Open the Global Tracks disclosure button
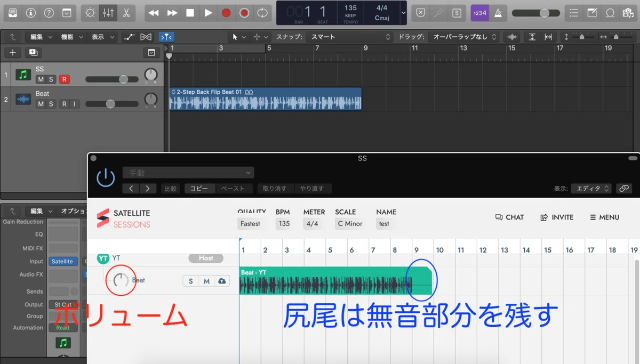The width and height of the screenshot is (640, 364). [151, 52]
